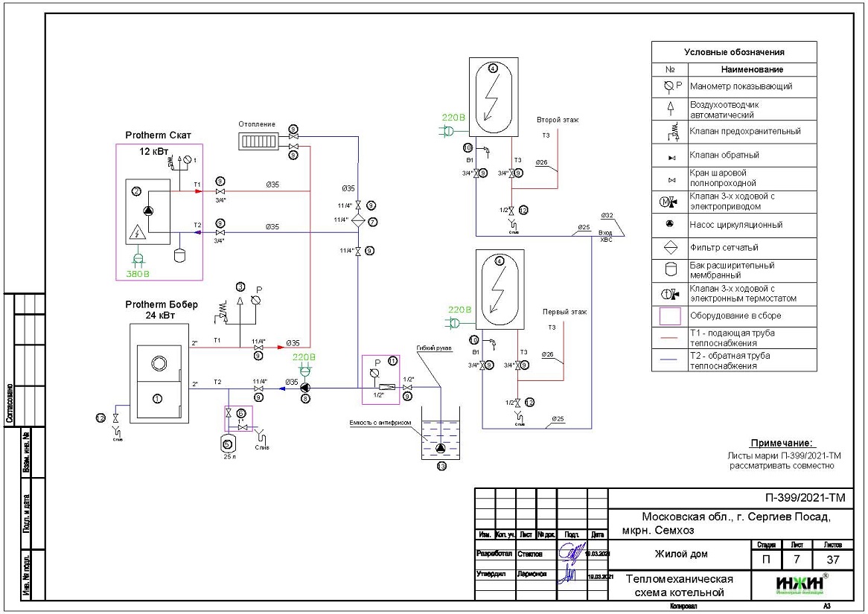Select the pink Оборудование в сборе square
The image size is (868, 614).
pos(670,316)
